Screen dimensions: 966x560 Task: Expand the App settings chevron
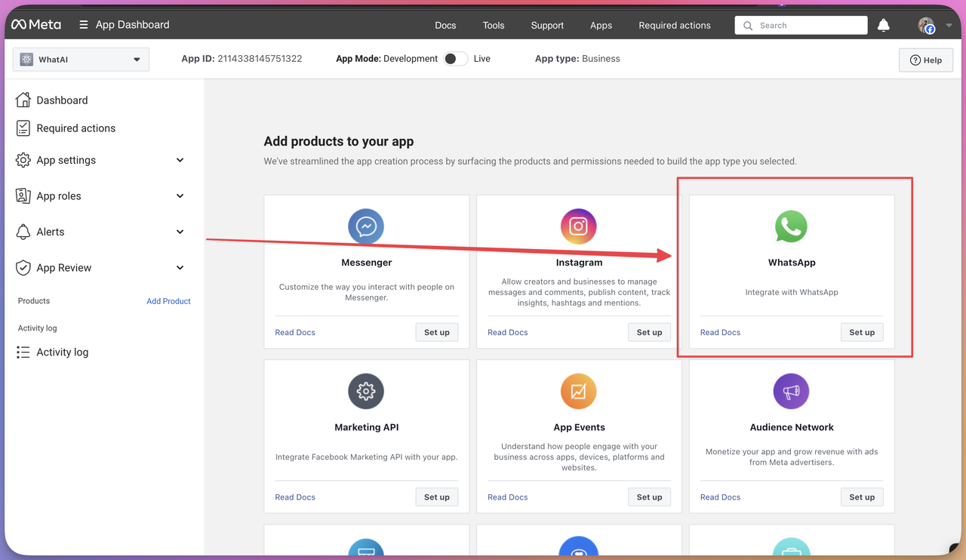tap(180, 160)
